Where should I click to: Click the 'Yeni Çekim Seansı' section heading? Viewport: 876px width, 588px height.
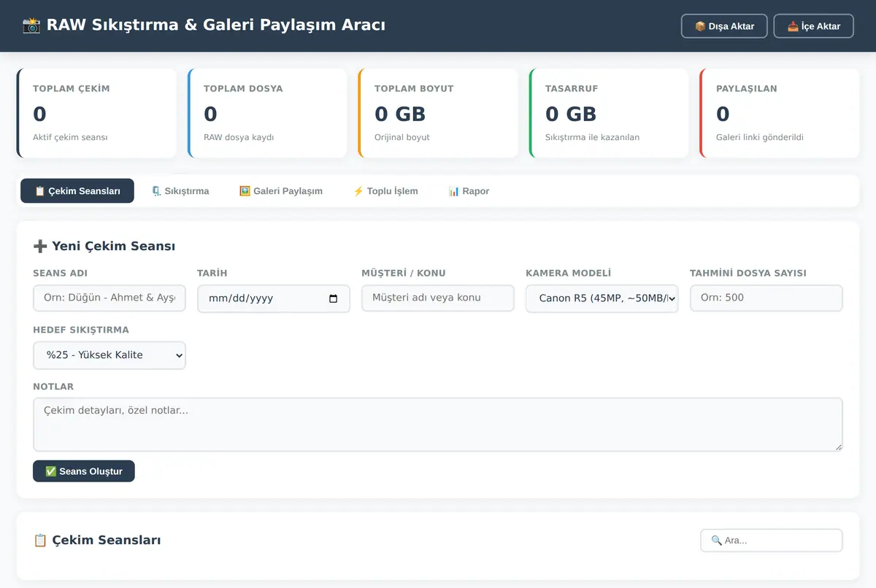[104, 247]
